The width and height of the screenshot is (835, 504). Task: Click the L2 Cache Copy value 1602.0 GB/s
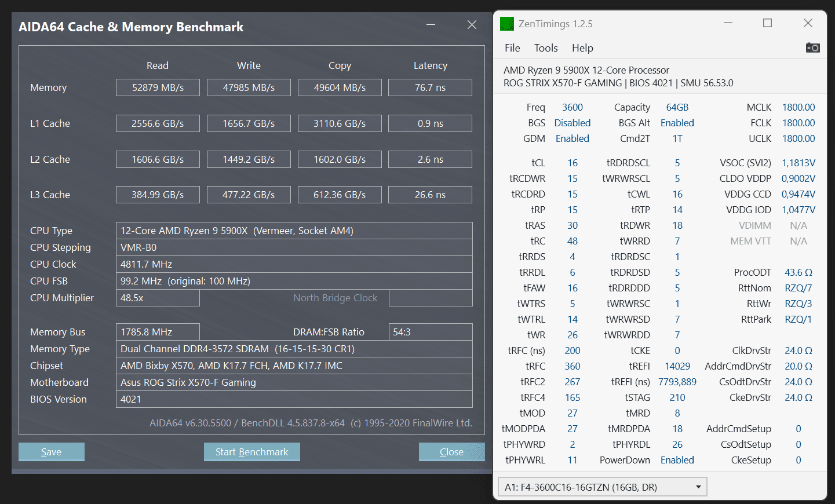(x=340, y=159)
